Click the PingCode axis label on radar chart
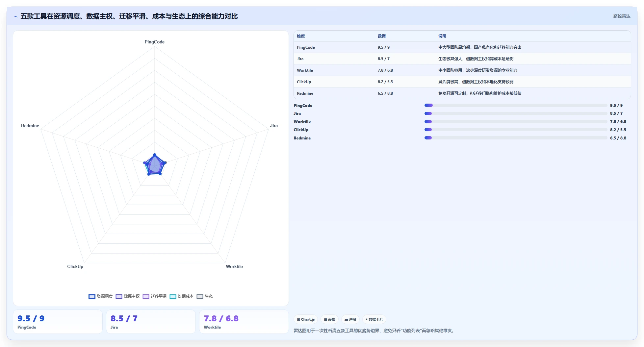The image size is (644, 347). pyautogui.click(x=155, y=42)
